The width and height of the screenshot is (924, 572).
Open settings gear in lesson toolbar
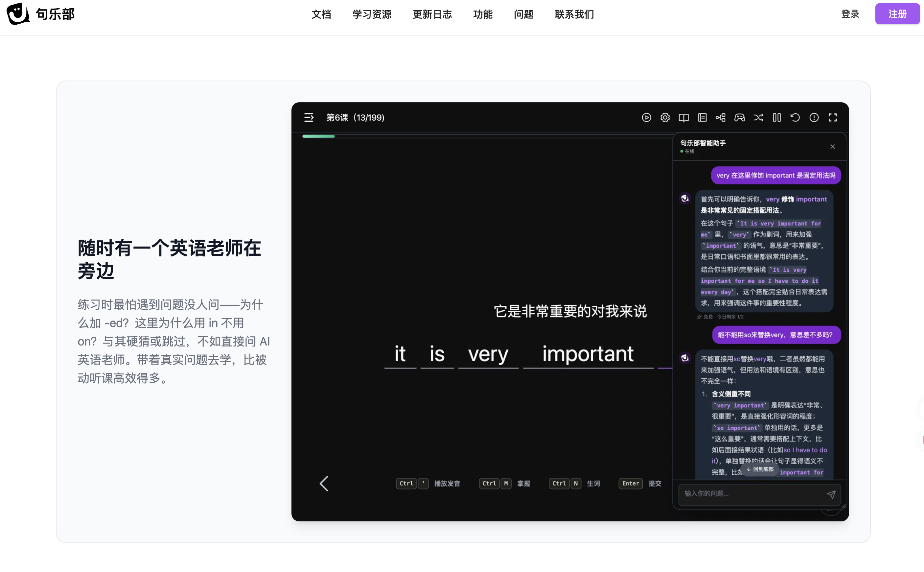(665, 118)
